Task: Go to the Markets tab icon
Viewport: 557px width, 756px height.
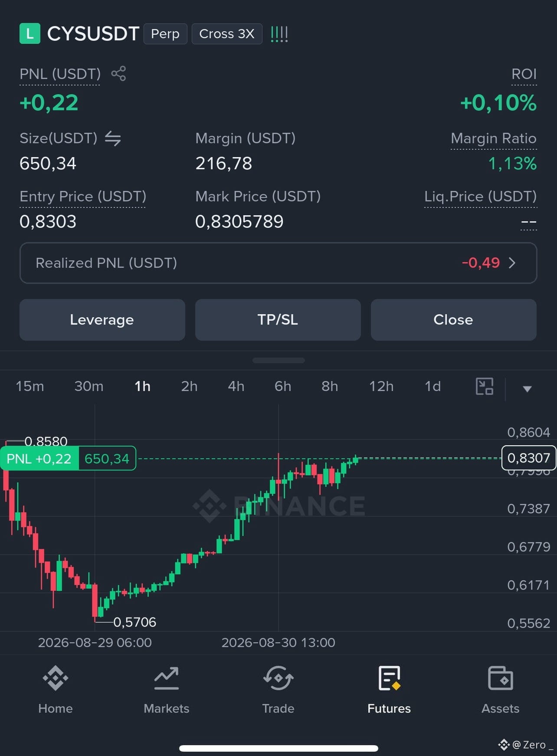Action: tap(167, 678)
